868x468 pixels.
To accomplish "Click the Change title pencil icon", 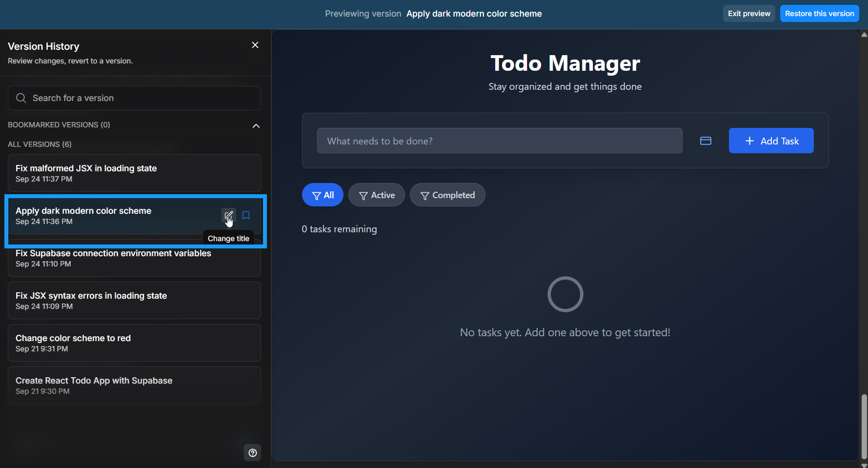I will [x=229, y=215].
